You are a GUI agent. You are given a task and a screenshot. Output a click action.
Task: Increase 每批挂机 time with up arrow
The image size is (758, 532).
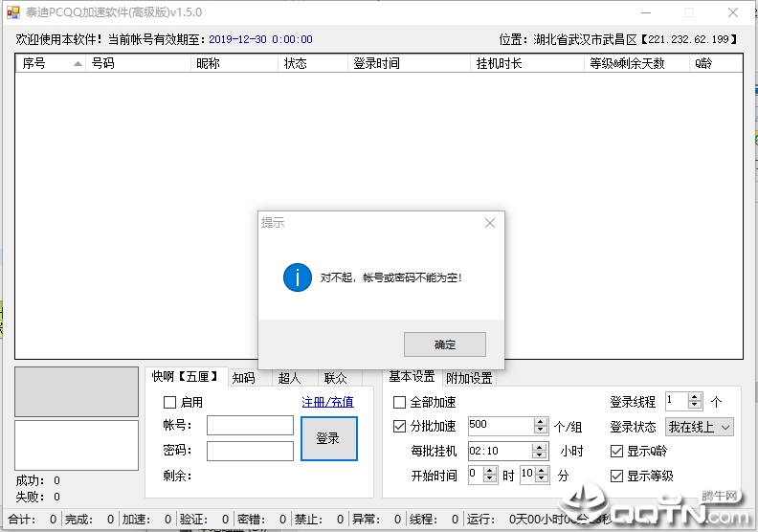539,447
